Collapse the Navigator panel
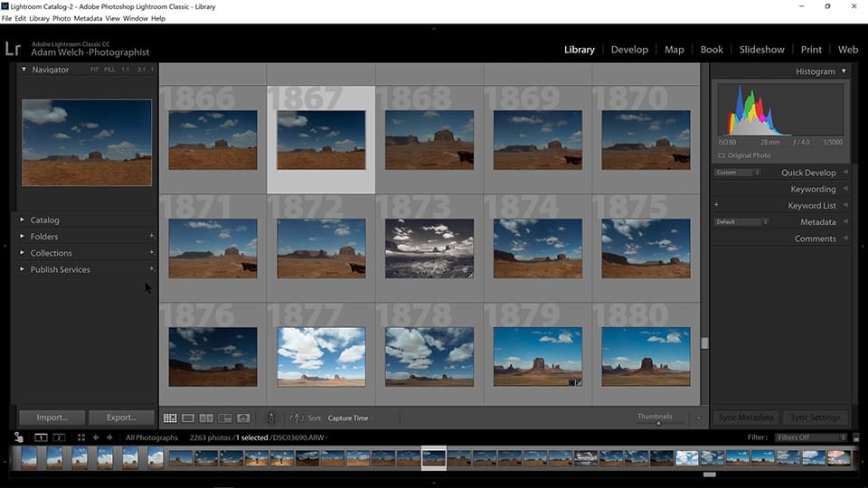This screenshot has height=488, width=868. pos(24,70)
